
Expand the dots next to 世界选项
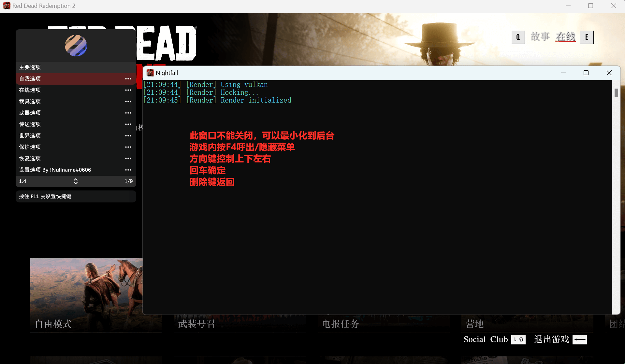tap(128, 136)
